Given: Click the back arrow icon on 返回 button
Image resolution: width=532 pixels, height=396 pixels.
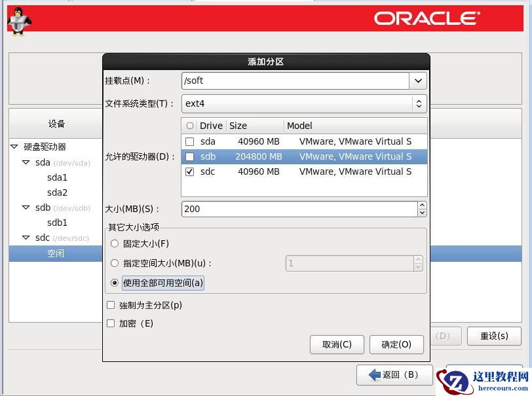Looking at the screenshot, I should pyautogui.click(x=375, y=374).
